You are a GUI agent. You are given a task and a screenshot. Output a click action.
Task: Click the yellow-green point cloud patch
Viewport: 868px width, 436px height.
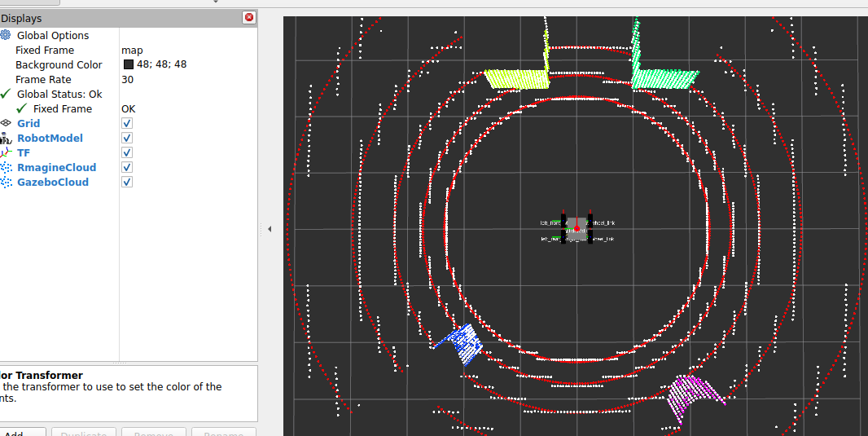coord(518,79)
